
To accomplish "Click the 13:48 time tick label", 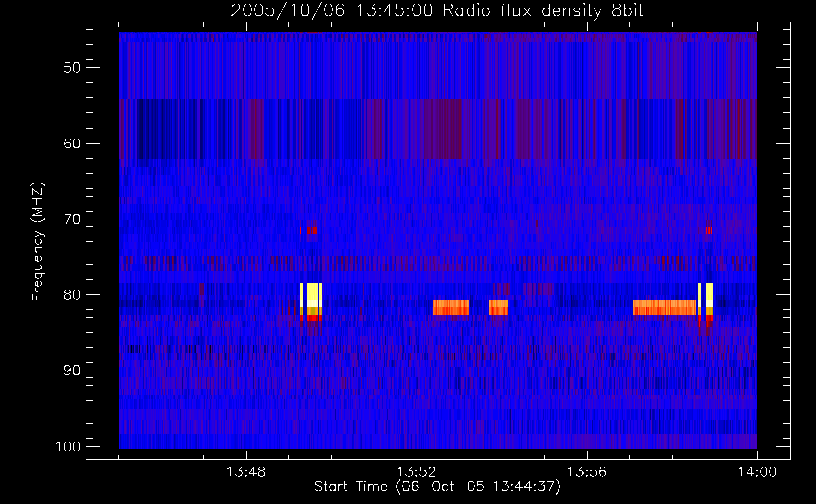I will tap(246, 472).
